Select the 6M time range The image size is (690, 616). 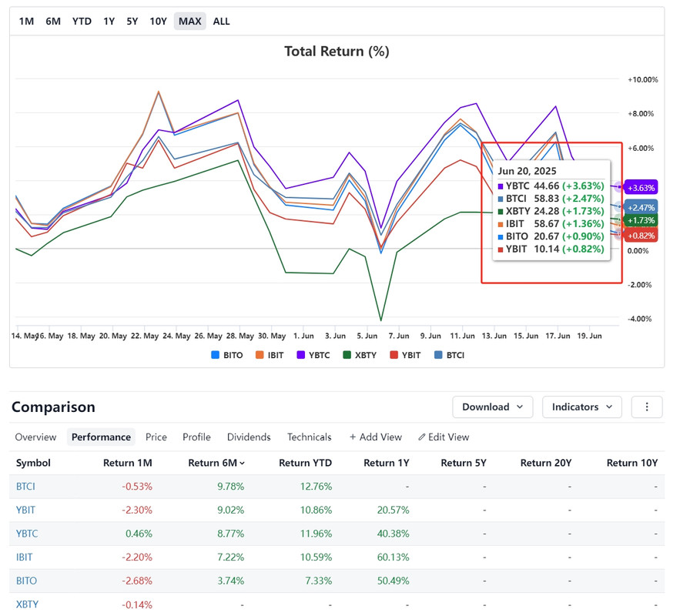click(53, 21)
